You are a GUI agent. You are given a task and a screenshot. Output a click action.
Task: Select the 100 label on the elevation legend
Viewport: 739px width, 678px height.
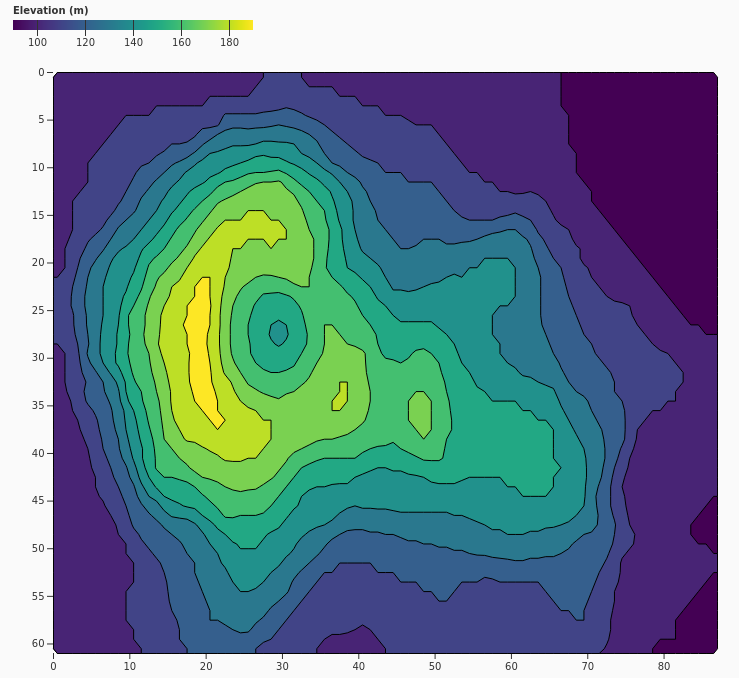point(37,42)
